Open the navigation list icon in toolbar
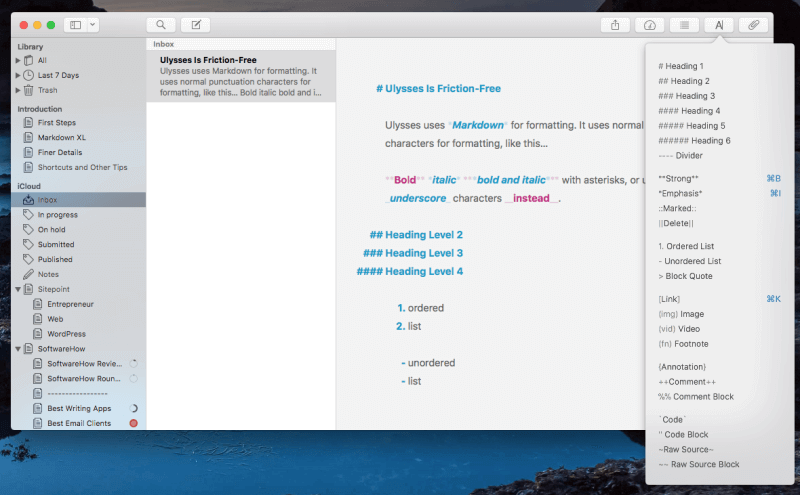 point(684,24)
